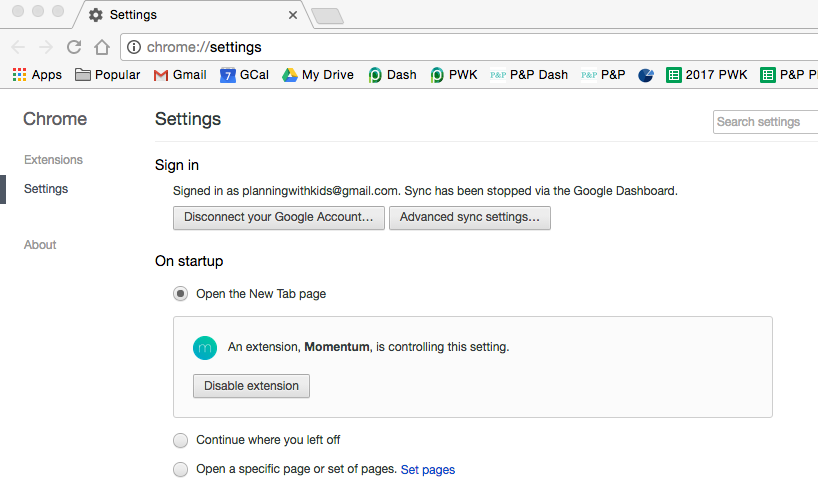Open the Extensions sidebar item
Image resolution: width=818 pixels, height=503 pixels.
click(x=53, y=160)
